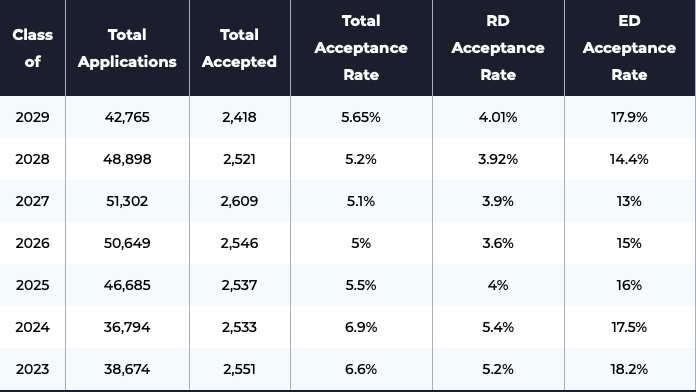Screen dimensions: 696x392
Task: Select the 17.9% ED rate cell
Action: 629,117
